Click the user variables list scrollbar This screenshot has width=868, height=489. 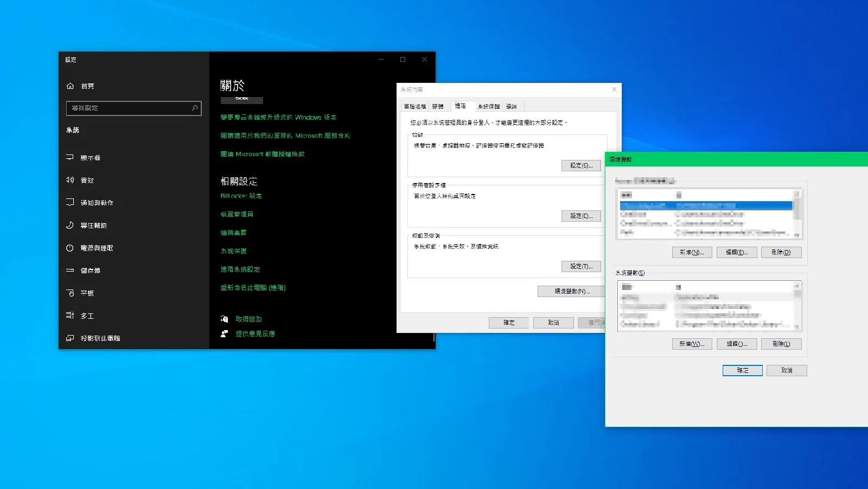click(x=796, y=213)
